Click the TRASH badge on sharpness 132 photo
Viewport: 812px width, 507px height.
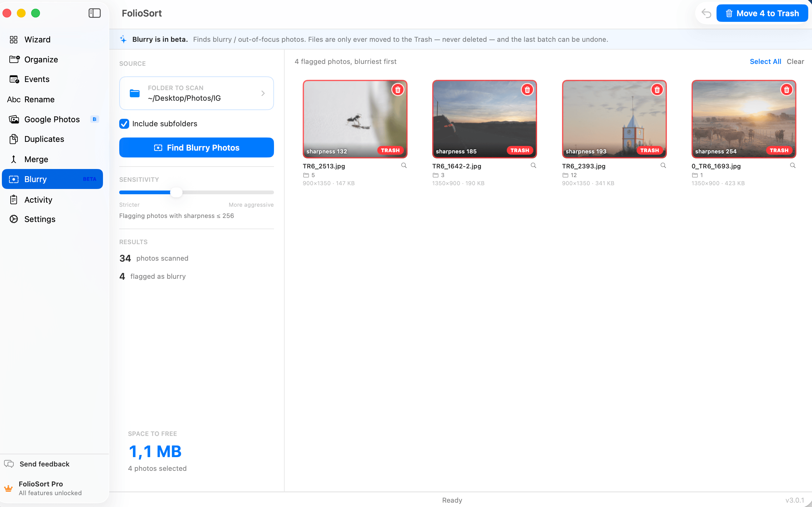click(390, 150)
